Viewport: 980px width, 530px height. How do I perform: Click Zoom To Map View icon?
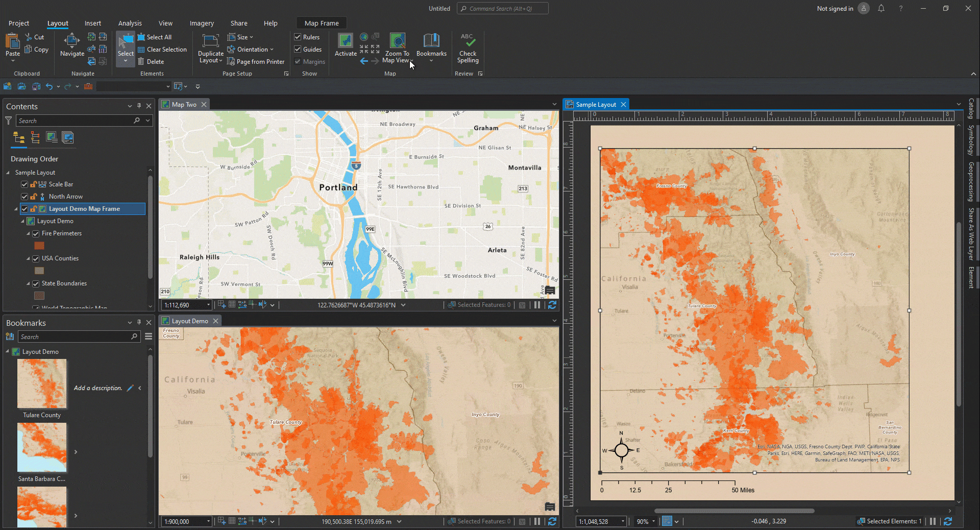397,41
